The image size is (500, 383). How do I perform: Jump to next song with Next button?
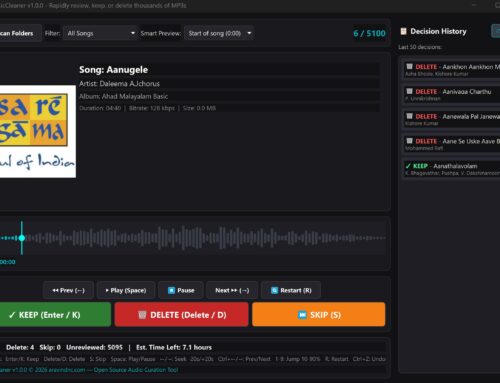pyautogui.click(x=232, y=290)
